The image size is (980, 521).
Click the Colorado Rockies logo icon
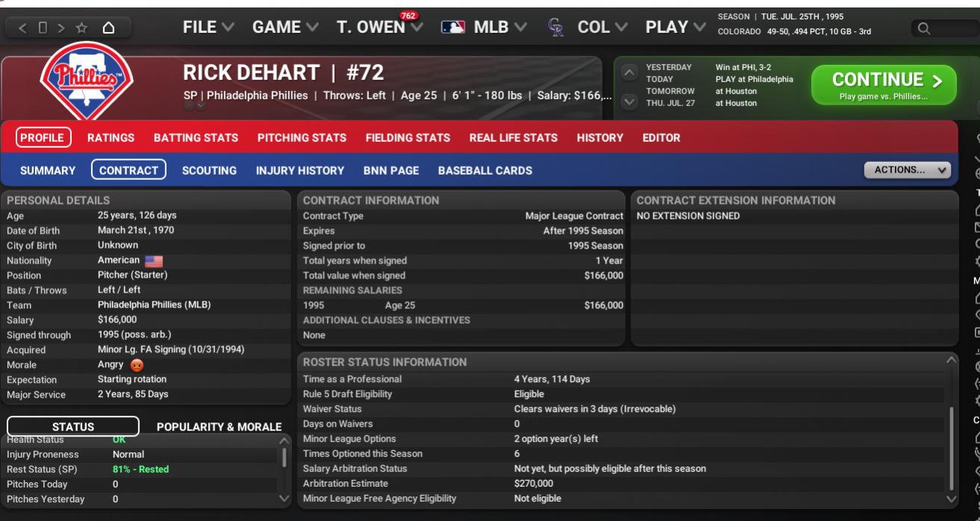(556, 28)
